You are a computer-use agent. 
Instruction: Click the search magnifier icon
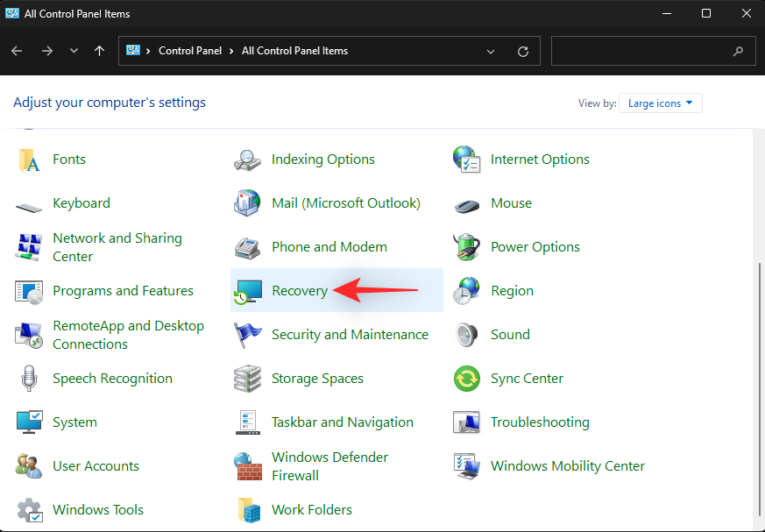(738, 51)
